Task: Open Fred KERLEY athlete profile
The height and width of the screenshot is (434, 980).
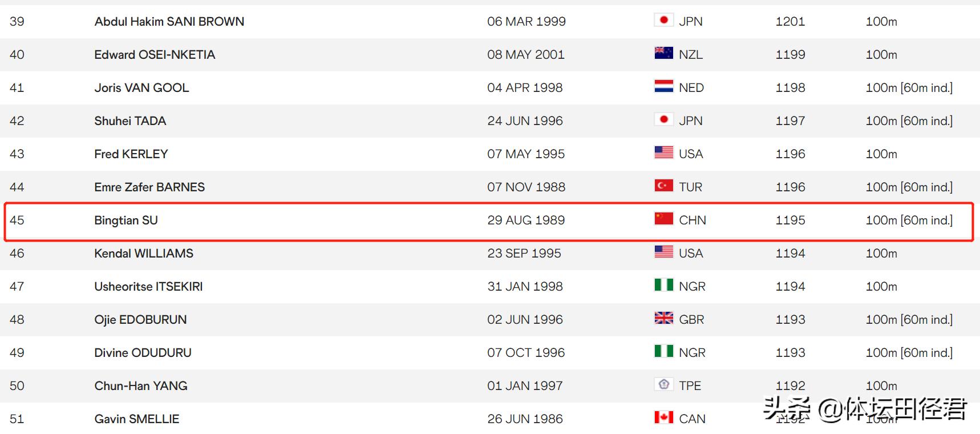Action: 131,154
